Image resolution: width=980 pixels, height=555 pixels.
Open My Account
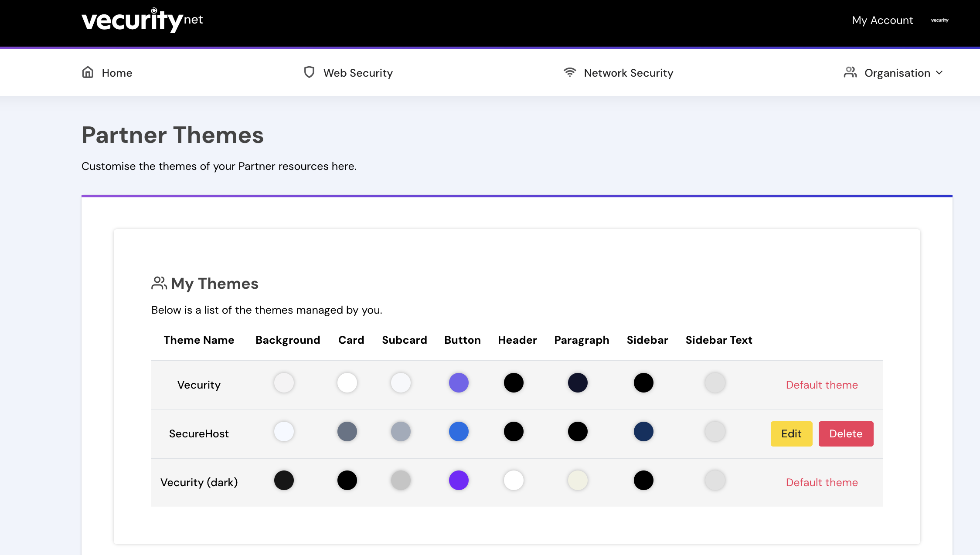(x=881, y=20)
